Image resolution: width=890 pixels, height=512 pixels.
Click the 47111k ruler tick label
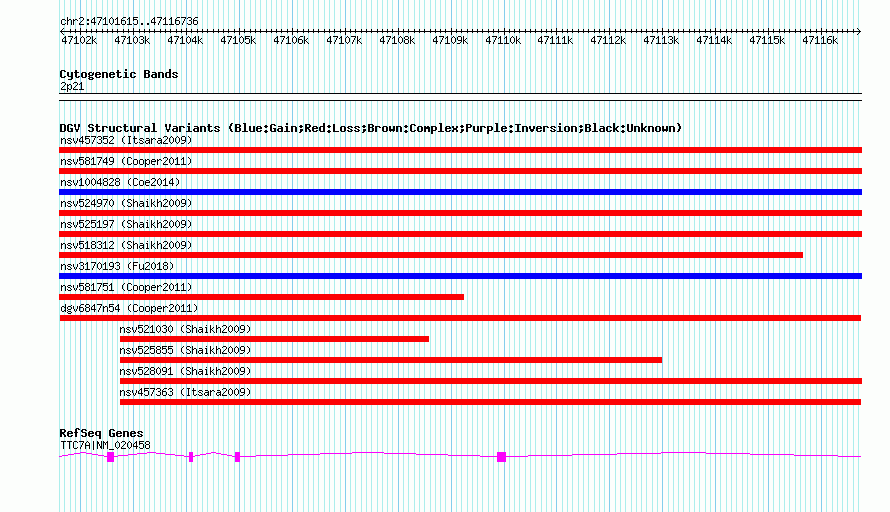(555, 40)
